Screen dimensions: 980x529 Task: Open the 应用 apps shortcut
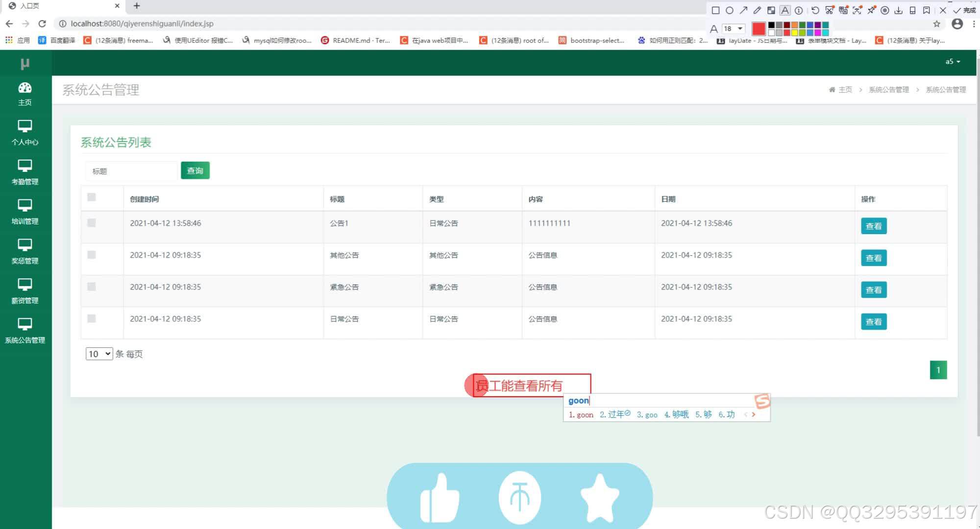tap(18, 40)
